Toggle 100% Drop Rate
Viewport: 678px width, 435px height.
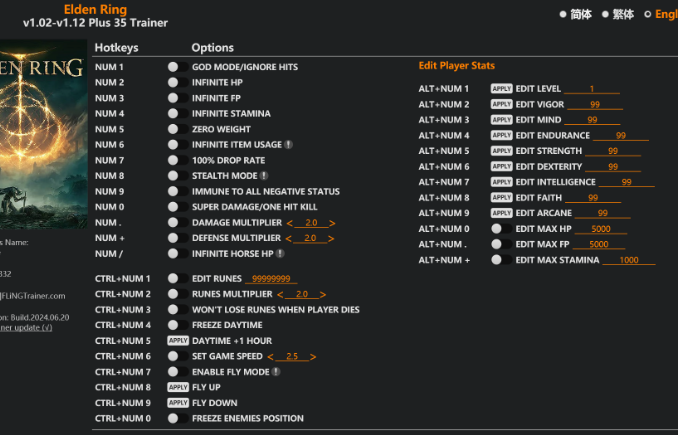coord(178,160)
